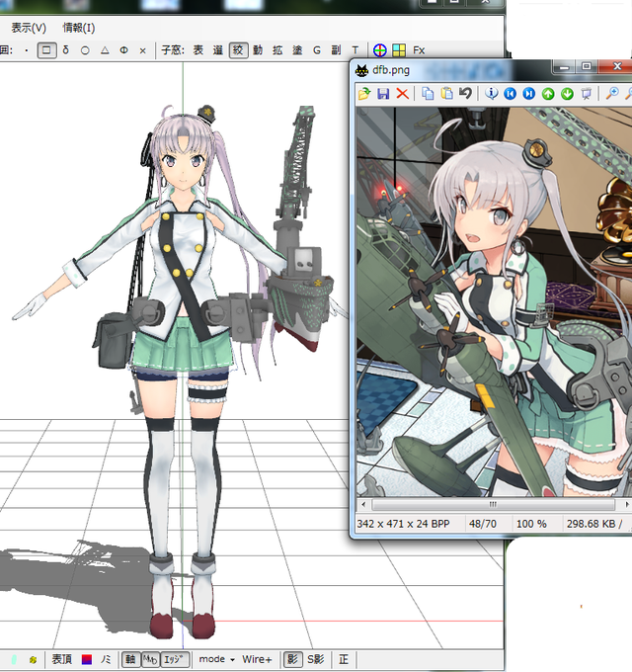This screenshot has width=632, height=672.
Task: Open the 情報(I) menu
Action: 79,28
